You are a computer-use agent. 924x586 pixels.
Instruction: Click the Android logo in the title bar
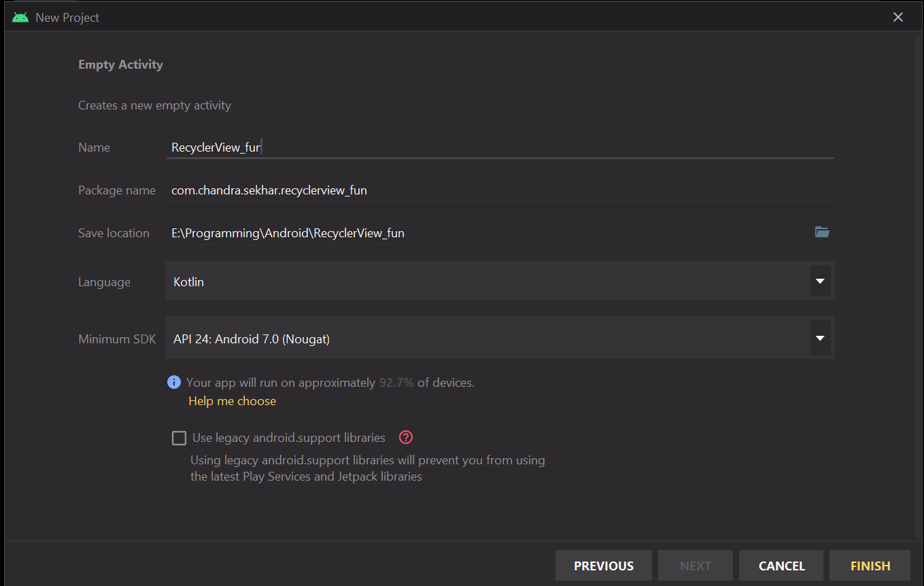[20, 18]
